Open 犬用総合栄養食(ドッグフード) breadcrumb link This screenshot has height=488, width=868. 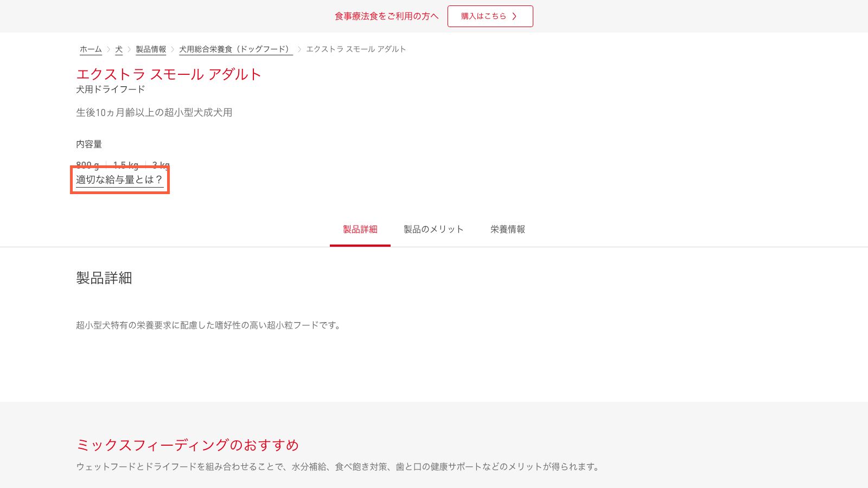pos(236,49)
